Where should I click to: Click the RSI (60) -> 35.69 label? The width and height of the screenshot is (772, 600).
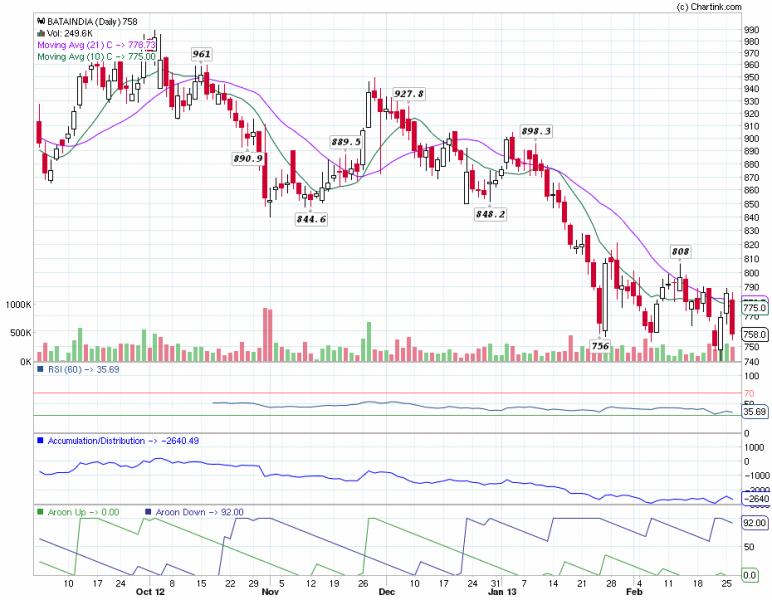pyautogui.click(x=83, y=369)
